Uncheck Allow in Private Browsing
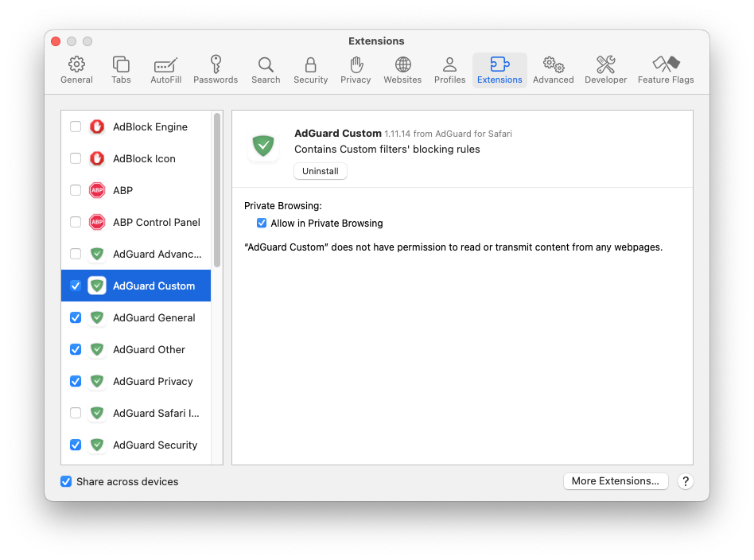Screen dimensions: 754x560 coord(262,223)
